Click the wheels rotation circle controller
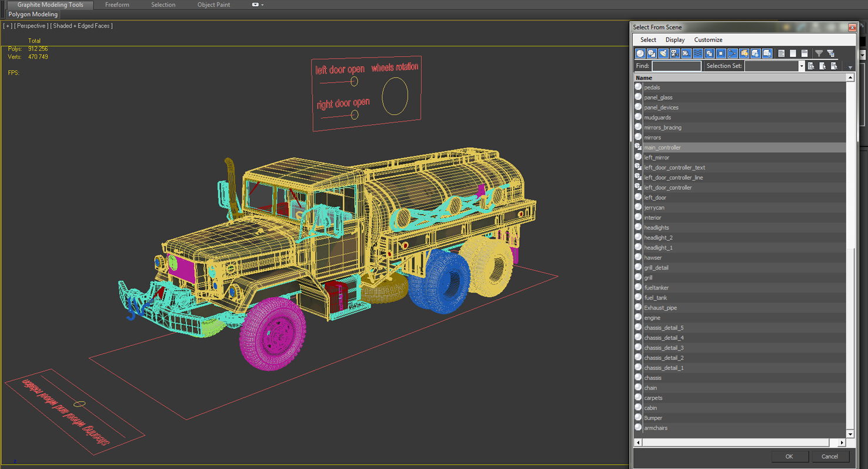The image size is (868, 469). point(395,96)
